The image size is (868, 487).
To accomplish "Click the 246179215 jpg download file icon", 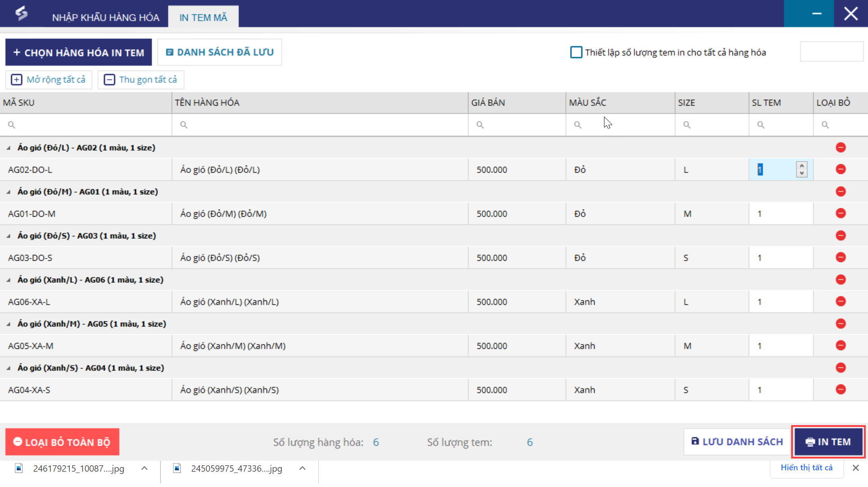I will (19, 468).
